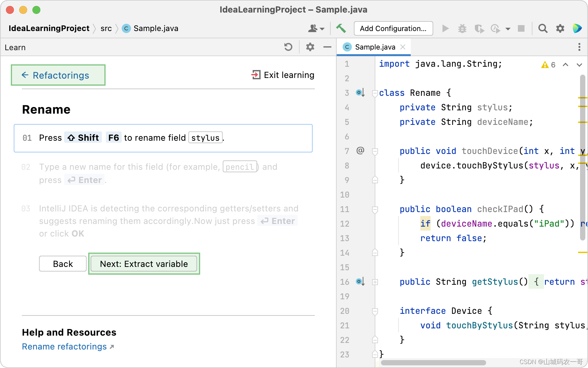
Task: Open the profiler dropdown arrow
Action: [x=508, y=29]
